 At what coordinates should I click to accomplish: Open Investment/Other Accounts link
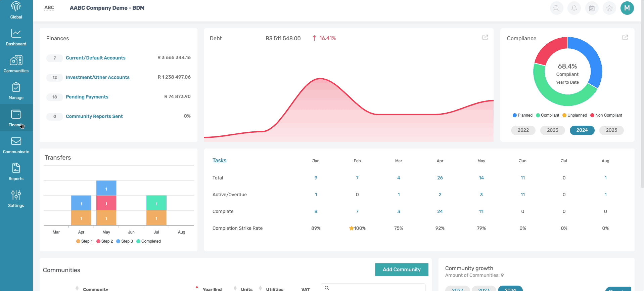pos(98,77)
